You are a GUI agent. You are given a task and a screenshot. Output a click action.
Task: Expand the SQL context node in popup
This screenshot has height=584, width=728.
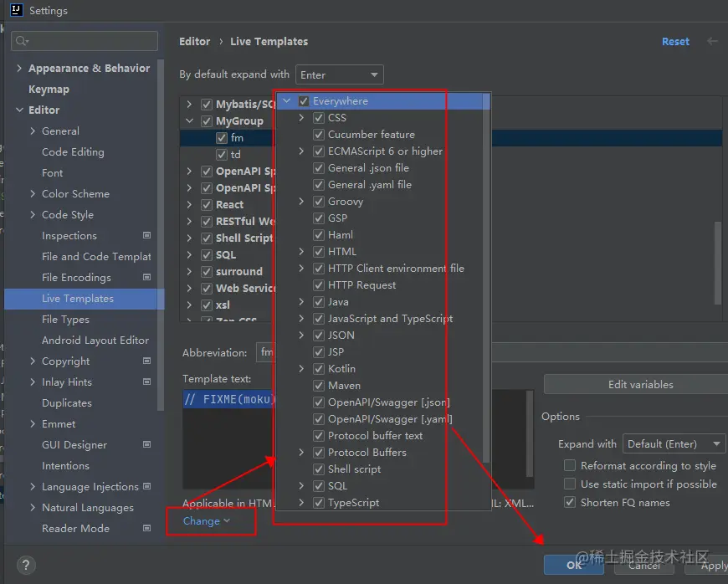pyautogui.click(x=301, y=485)
